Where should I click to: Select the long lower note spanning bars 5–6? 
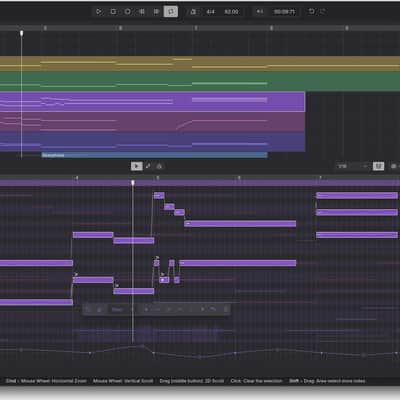click(x=238, y=263)
